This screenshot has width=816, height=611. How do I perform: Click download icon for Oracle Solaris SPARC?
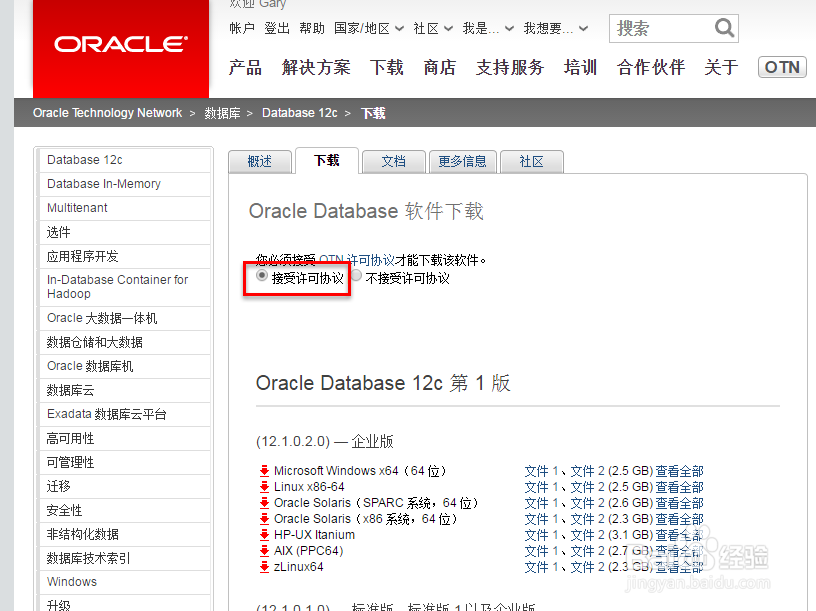tap(264, 503)
